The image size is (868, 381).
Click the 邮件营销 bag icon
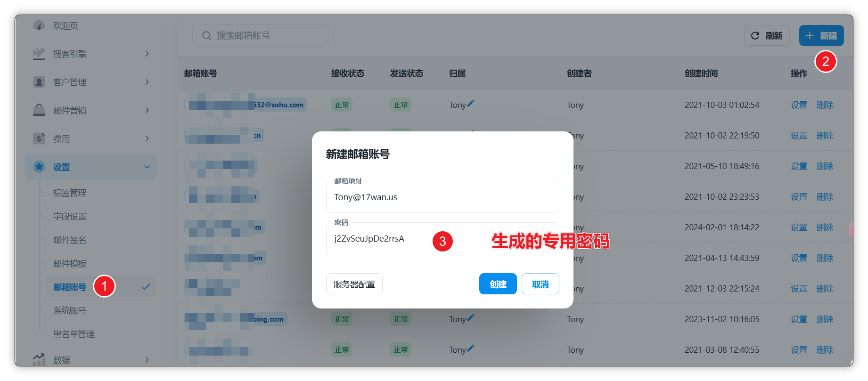coord(39,110)
